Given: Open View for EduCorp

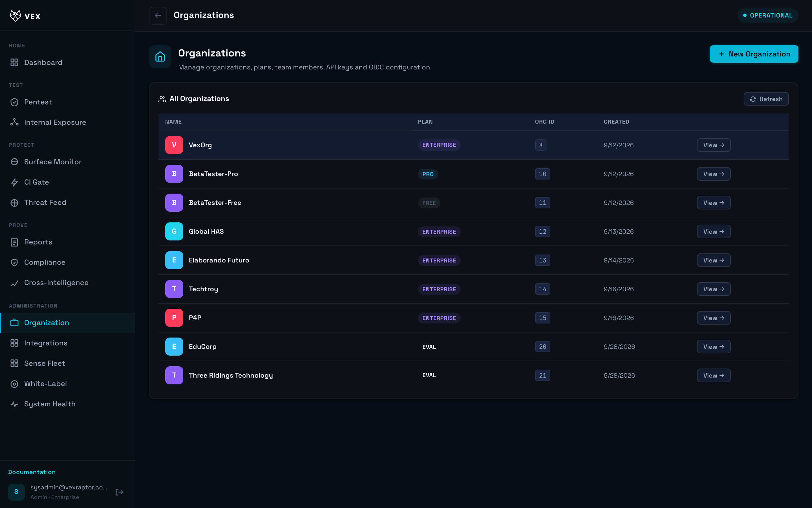Looking at the screenshot, I should pos(714,347).
